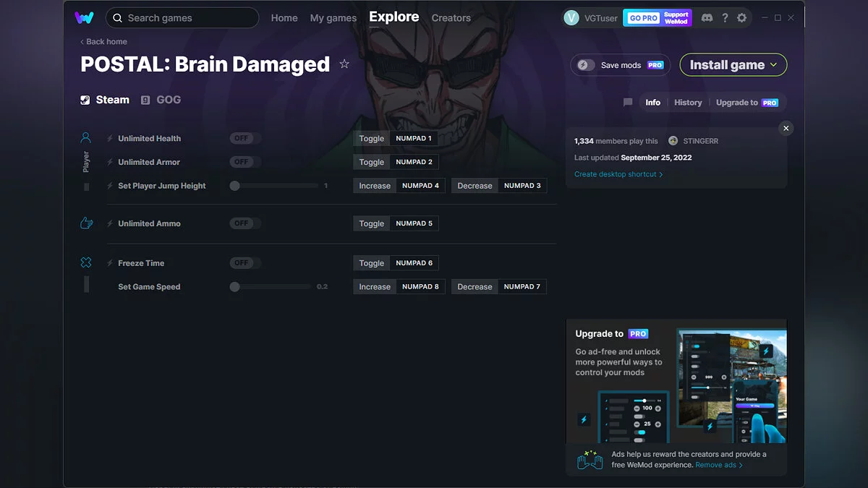Image resolution: width=868 pixels, height=488 pixels.
Task: Enable the Unlimited Health cheat
Action: (244, 138)
